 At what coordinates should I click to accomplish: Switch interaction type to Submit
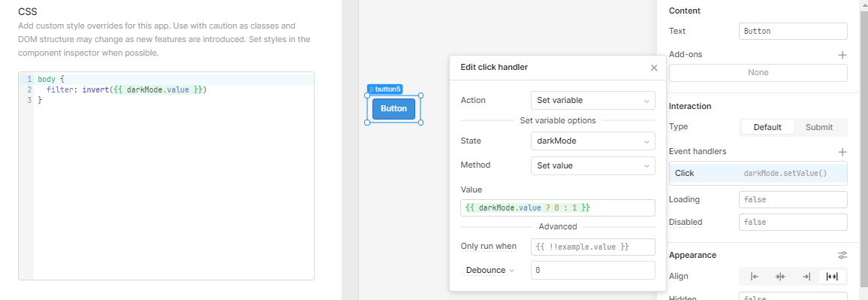click(818, 127)
